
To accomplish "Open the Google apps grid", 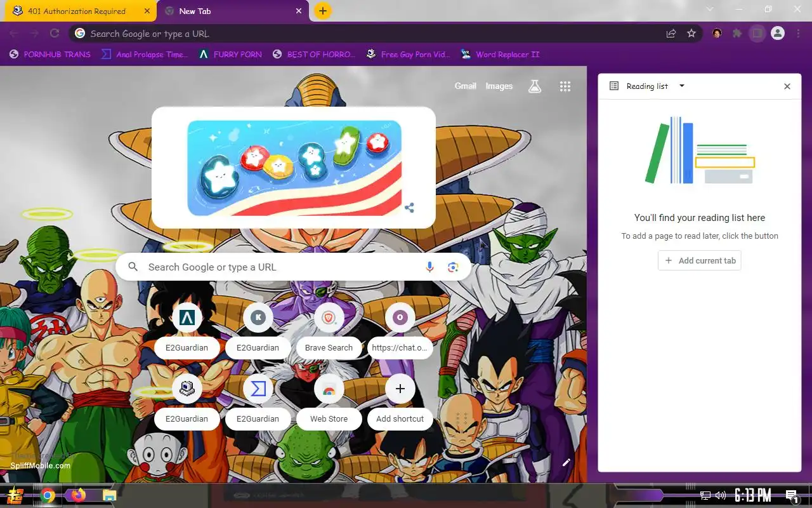I will coord(565,86).
